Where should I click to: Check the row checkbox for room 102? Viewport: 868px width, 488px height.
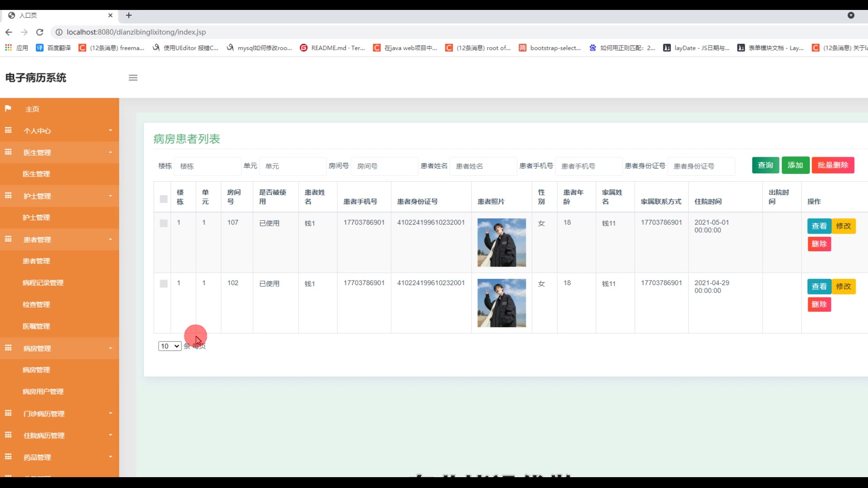(x=164, y=284)
